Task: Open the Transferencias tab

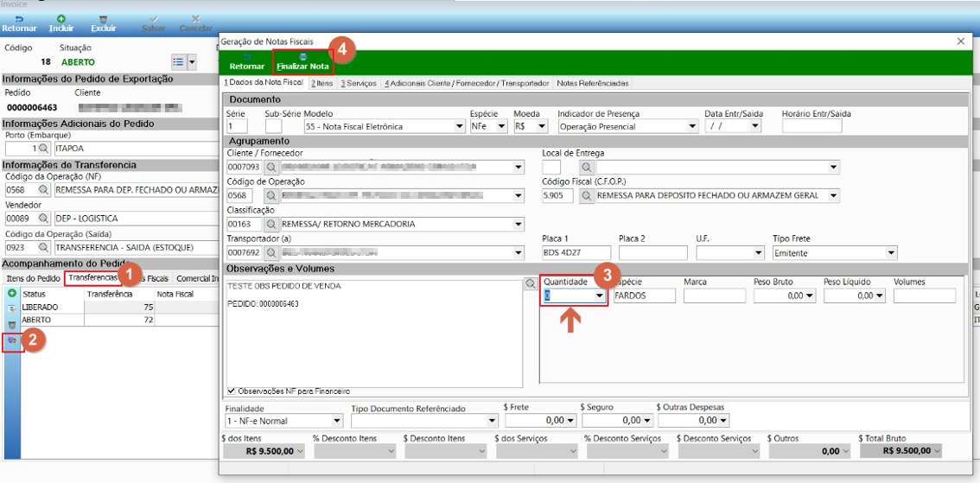Action: coord(92,278)
